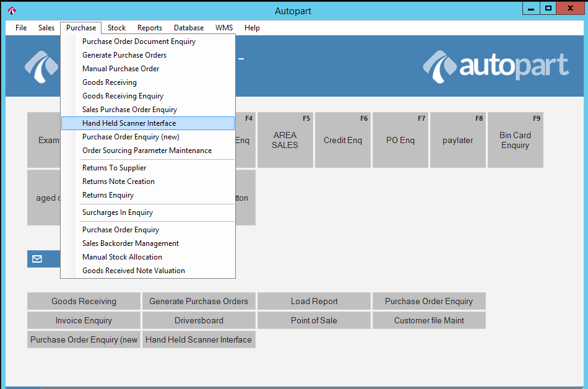Click the F8 paylater tile
588x389 pixels.
point(458,140)
